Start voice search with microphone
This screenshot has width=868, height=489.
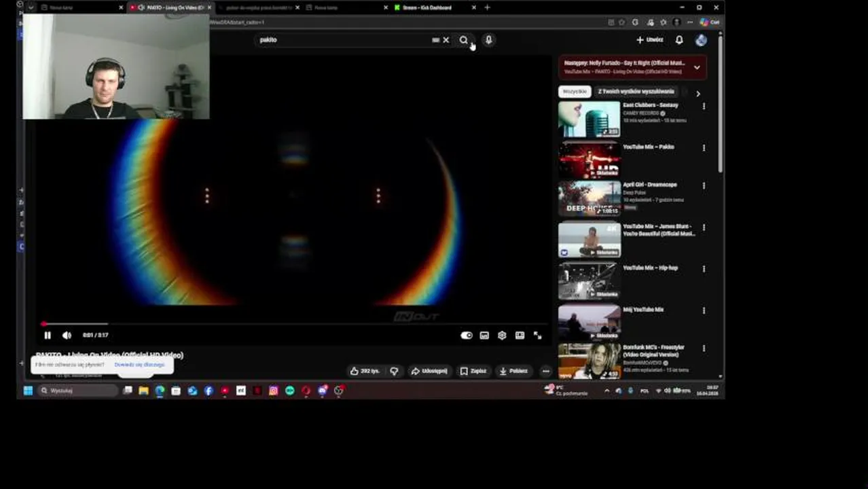coord(488,40)
